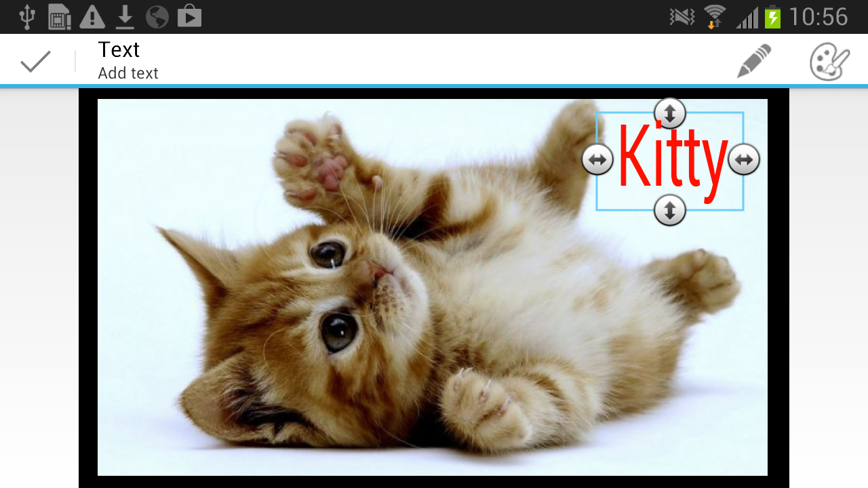868x488 pixels.
Task: Open the color palette tool
Action: 829,62
